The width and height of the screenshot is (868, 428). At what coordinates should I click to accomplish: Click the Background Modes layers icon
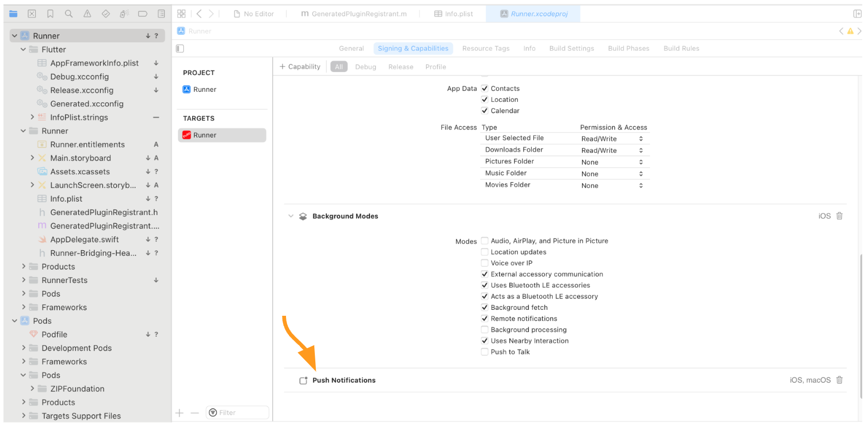[x=303, y=216]
